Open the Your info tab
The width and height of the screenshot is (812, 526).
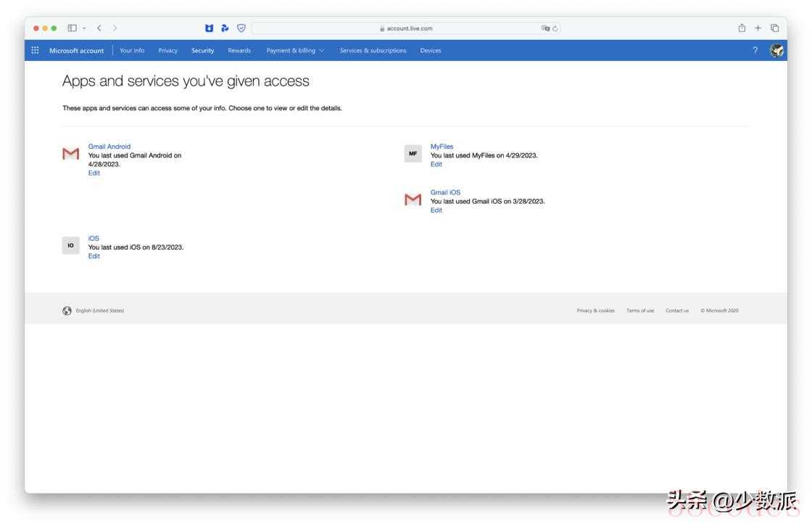[131, 50]
